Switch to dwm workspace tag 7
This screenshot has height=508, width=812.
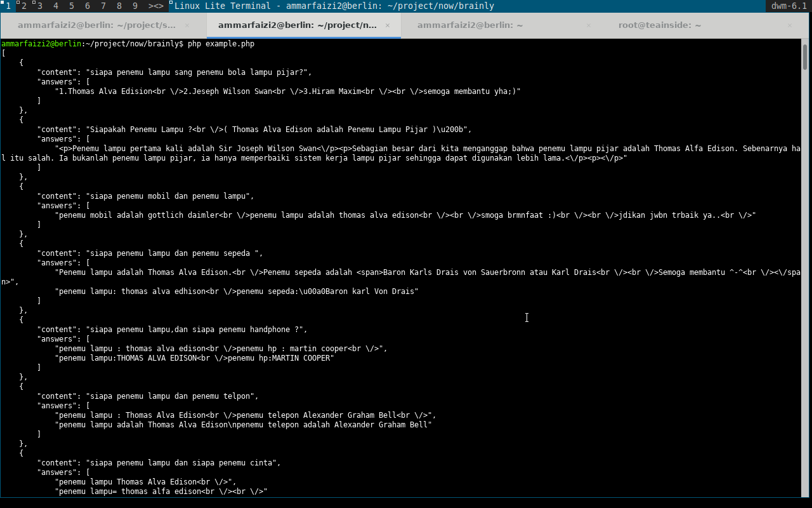tap(103, 6)
